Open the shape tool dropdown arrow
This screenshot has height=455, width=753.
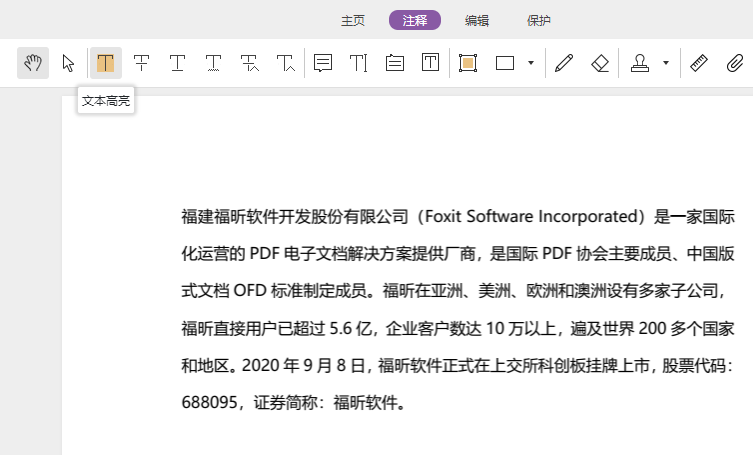(531, 63)
